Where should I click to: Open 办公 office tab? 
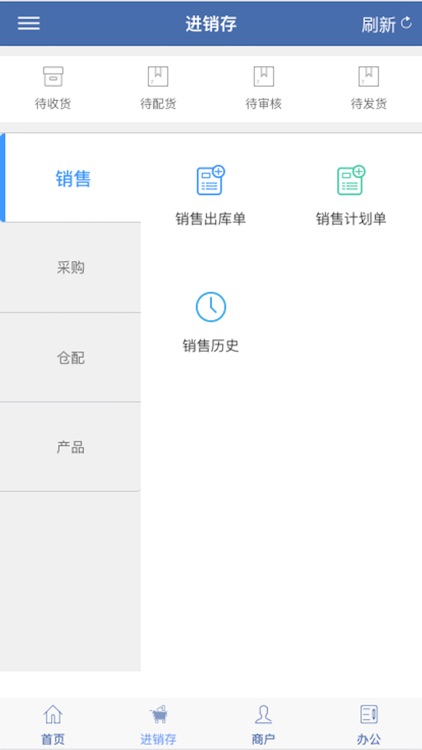(x=369, y=724)
